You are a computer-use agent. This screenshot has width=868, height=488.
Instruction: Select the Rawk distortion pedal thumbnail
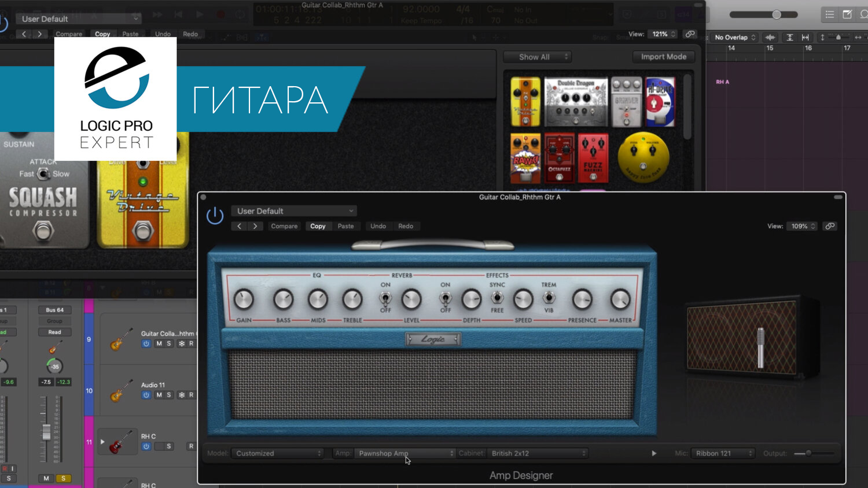(525, 158)
